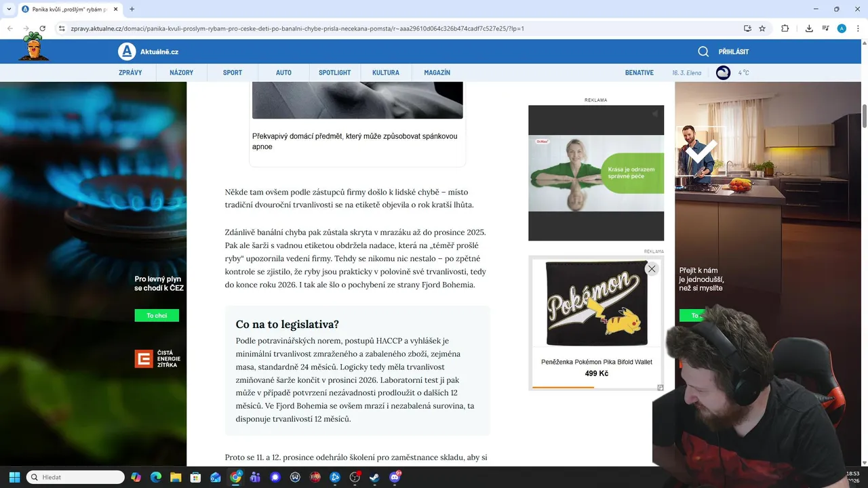Click the PŘIHLÁSIT login link
Viewport: 868px width, 488px height.
click(734, 52)
